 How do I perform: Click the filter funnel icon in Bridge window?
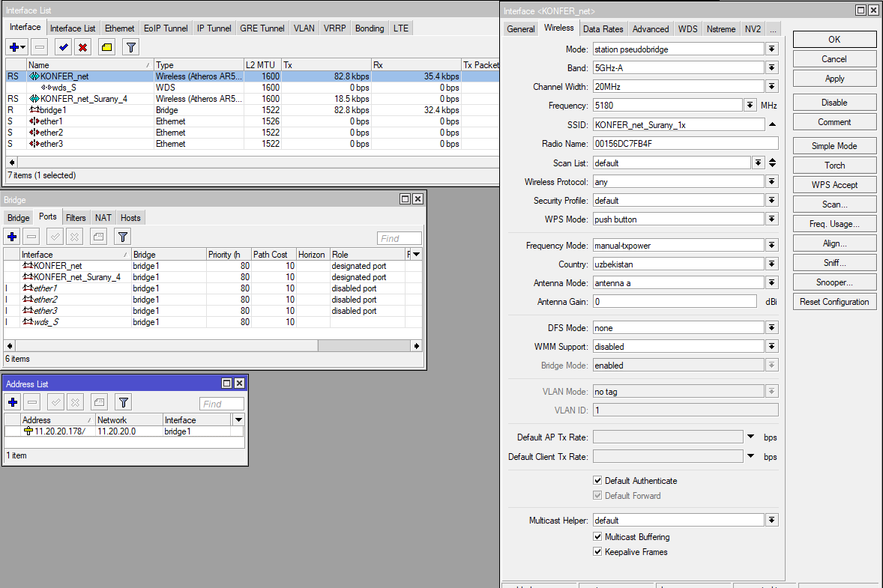tap(123, 237)
